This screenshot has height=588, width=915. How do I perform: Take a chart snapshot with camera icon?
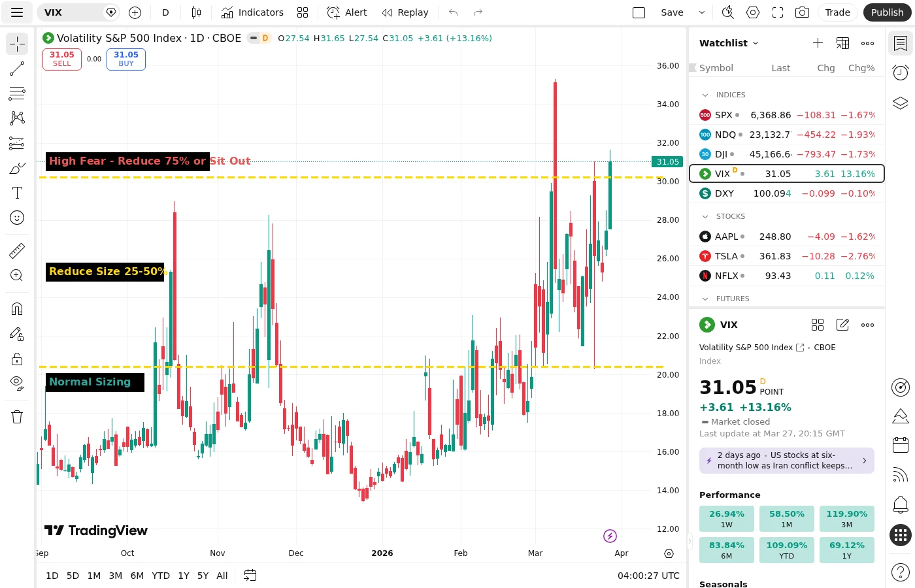[x=803, y=12]
